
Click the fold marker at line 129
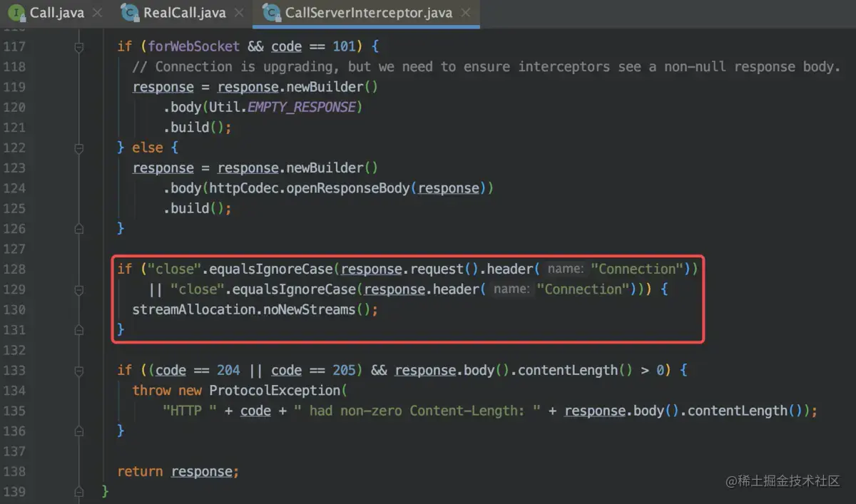click(x=79, y=289)
